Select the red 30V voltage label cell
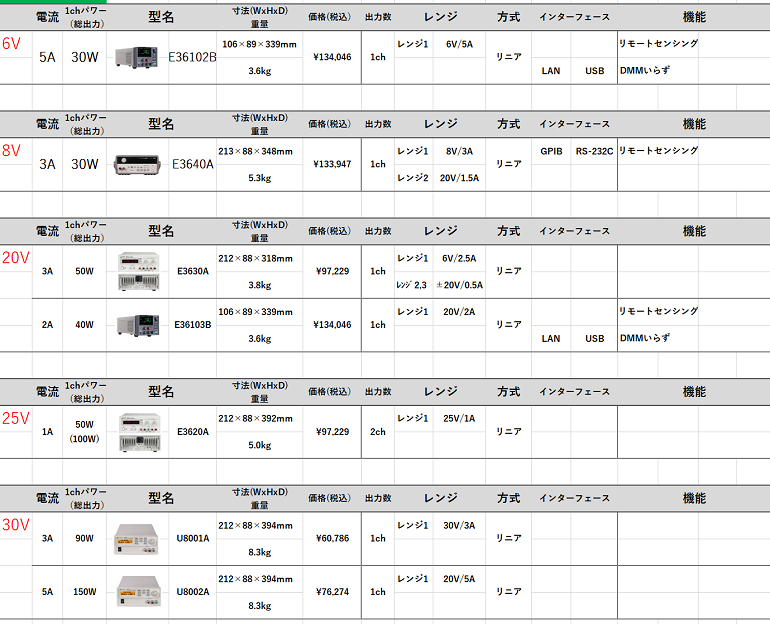Screen dimensions: 770x624 coord(15,525)
